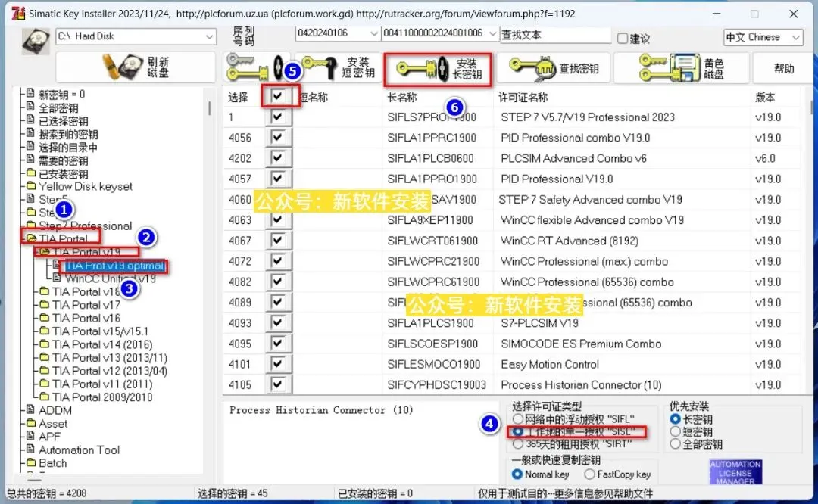The image size is (818, 504).
Task: Click the 长名称 (long name) column header
Action: [x=402, y=97]
